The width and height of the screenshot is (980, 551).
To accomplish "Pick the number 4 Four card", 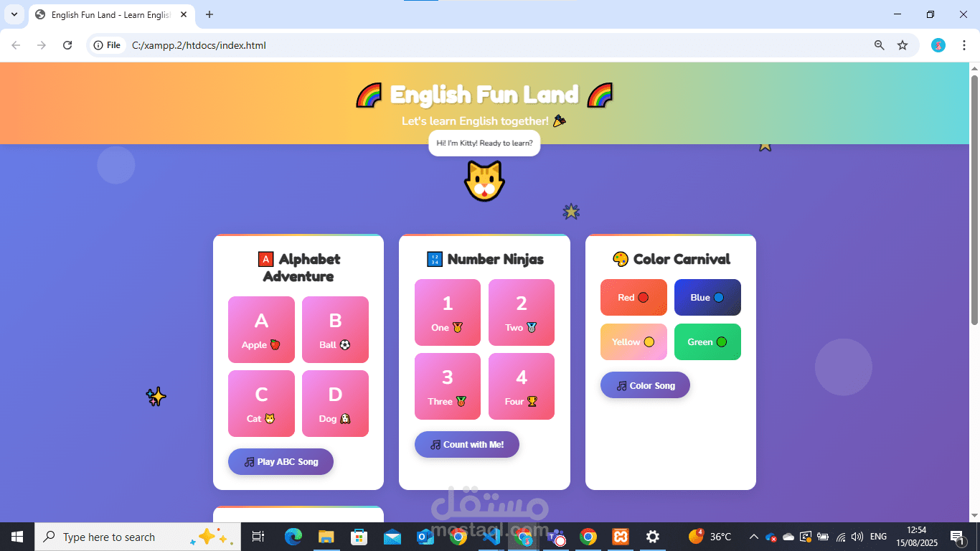I will pos(522,386).
